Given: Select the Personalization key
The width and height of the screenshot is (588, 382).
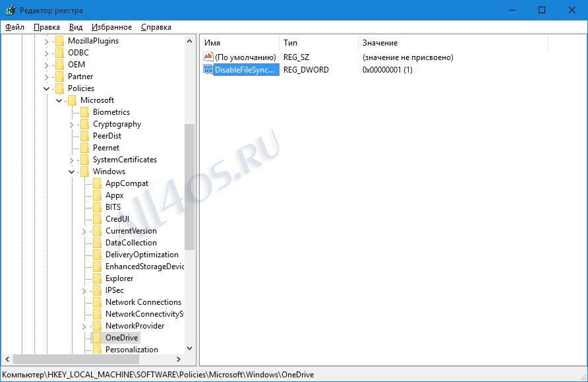Looking at the screenshot, I should pos(132,350).
